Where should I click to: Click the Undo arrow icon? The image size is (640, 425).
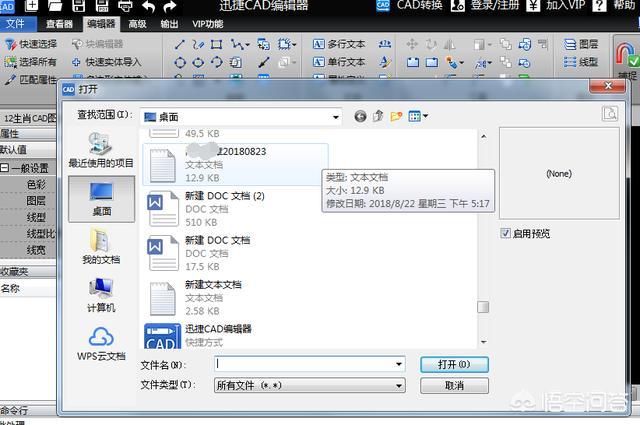click(x=148, y=6)
